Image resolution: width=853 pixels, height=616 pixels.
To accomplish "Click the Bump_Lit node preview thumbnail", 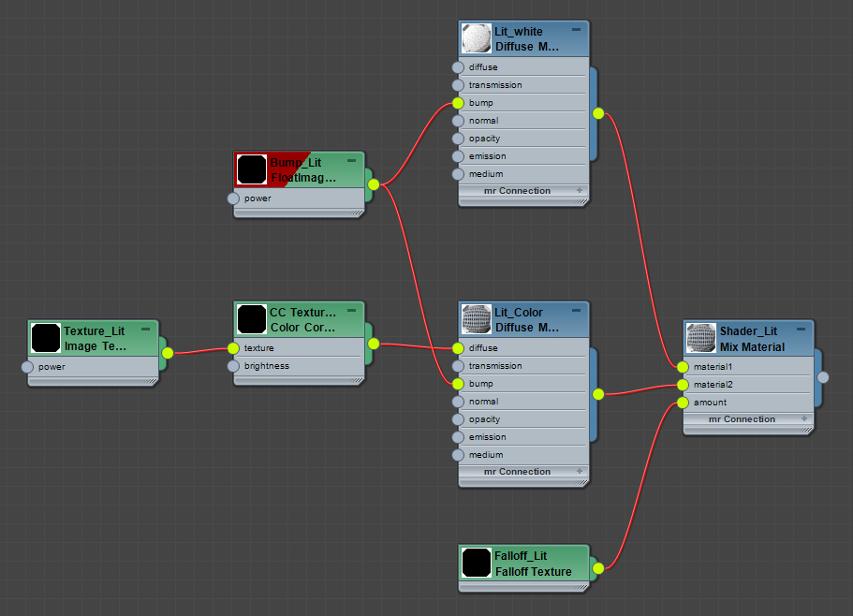I will tap(251, 169).
